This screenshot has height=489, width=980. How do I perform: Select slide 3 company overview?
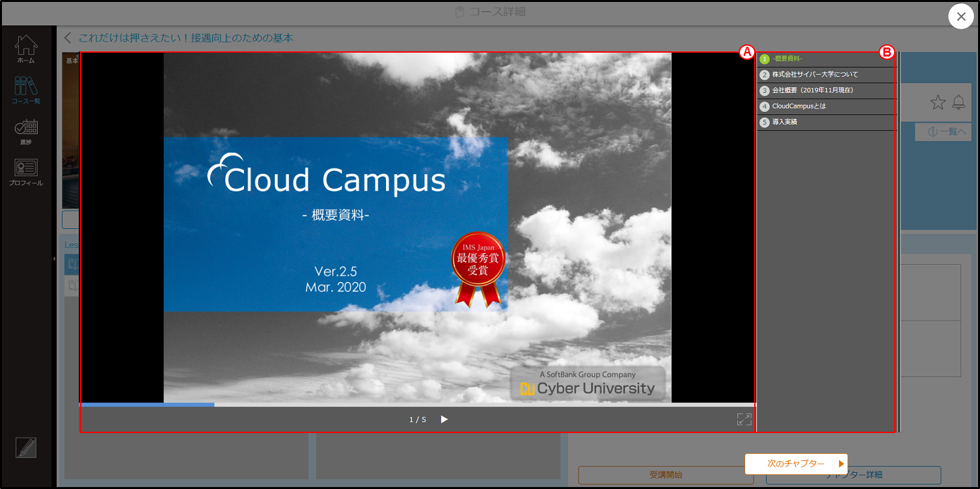pyautogui.click(x=825, y=90)
